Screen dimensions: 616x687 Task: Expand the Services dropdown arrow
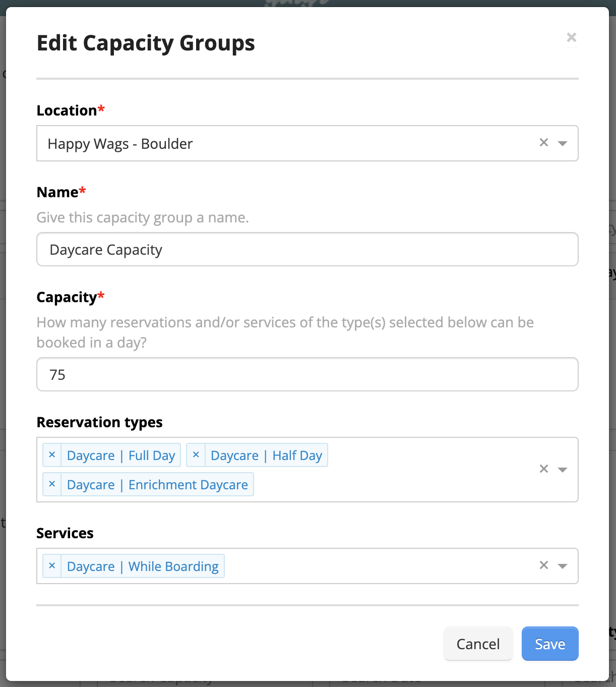(563, 566)
